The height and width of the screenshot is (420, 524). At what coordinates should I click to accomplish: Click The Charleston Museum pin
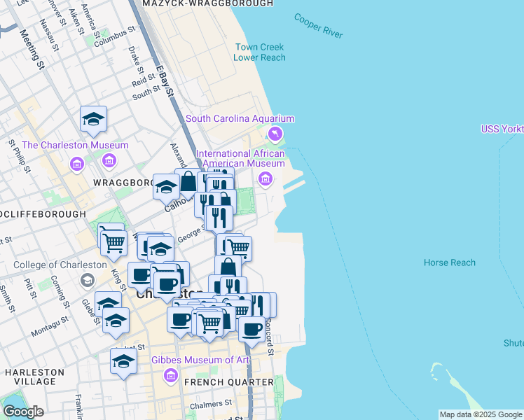click(77, 164)
